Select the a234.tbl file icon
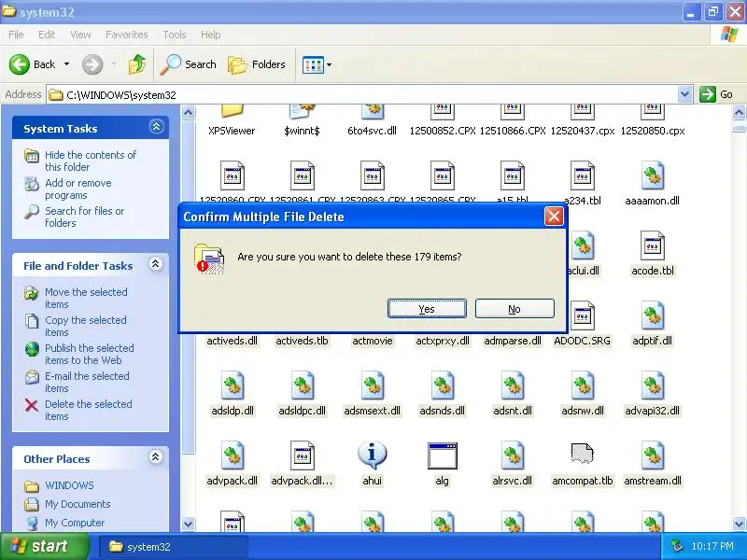This screenshot has height=560, width=747. [582, 176]
